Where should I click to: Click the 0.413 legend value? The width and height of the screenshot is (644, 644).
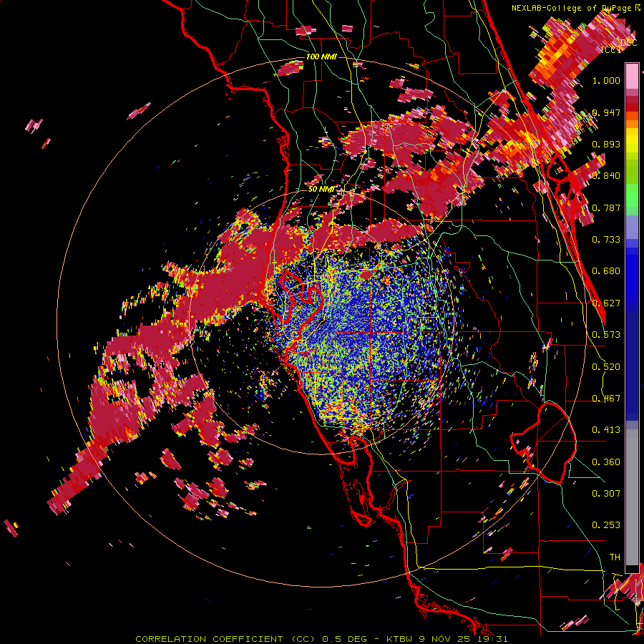[x=606, y=430]
